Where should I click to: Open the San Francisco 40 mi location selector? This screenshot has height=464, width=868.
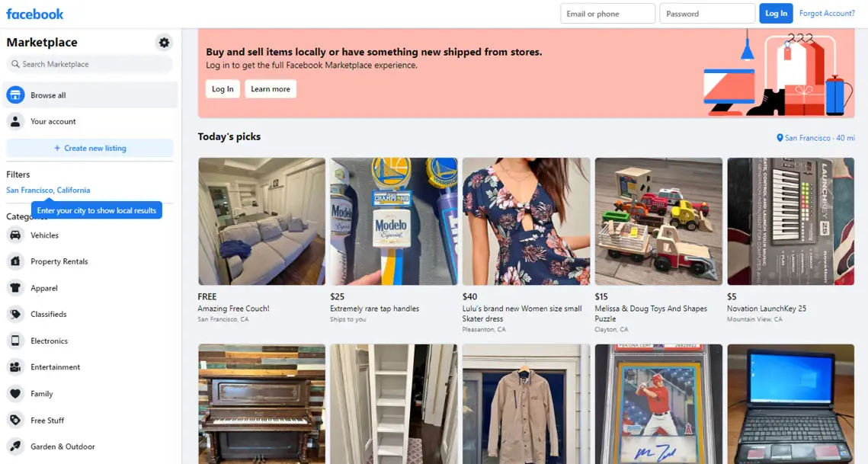[x=815, y=138]
